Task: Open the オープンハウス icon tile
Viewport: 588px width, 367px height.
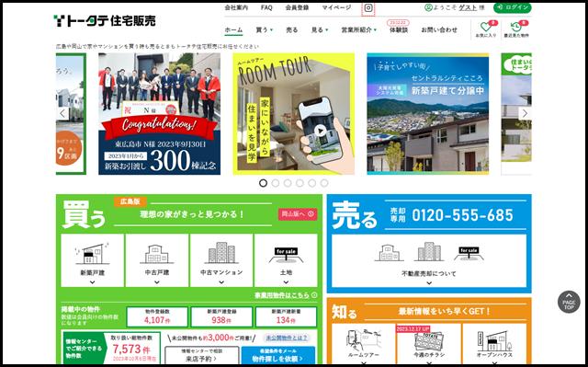Action: tap(494, 340)
